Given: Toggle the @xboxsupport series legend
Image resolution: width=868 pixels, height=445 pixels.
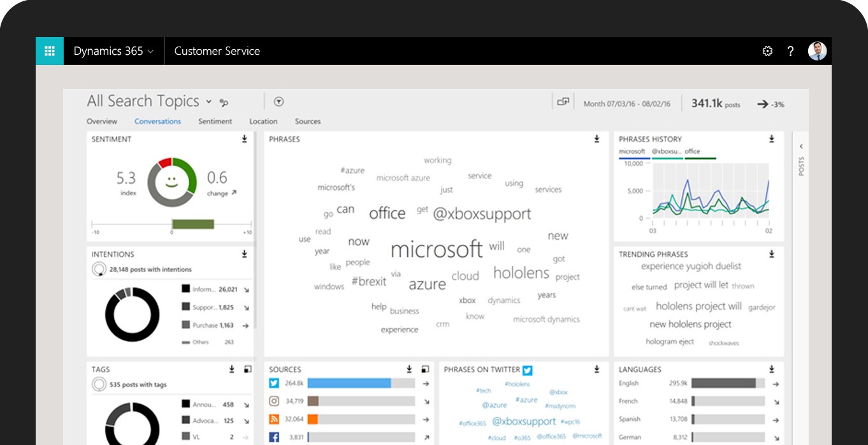Looking at the screenshot, I should 665,152.
